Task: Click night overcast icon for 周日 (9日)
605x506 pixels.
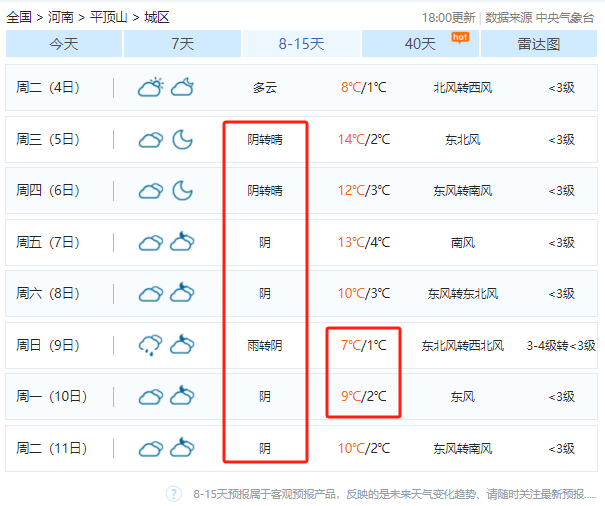Action: point(182,344)
